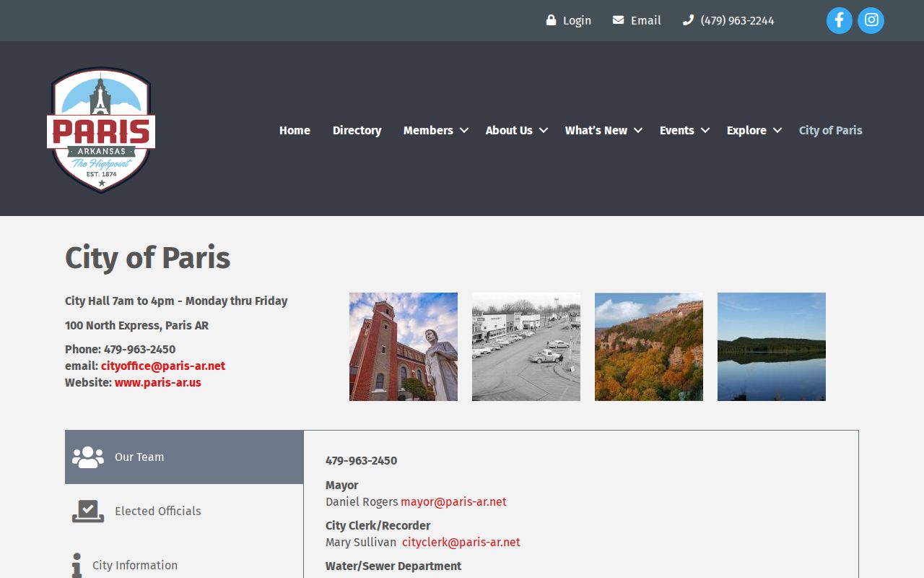
Task: Click the 100 North Express address text
Action: pos(136,325)
